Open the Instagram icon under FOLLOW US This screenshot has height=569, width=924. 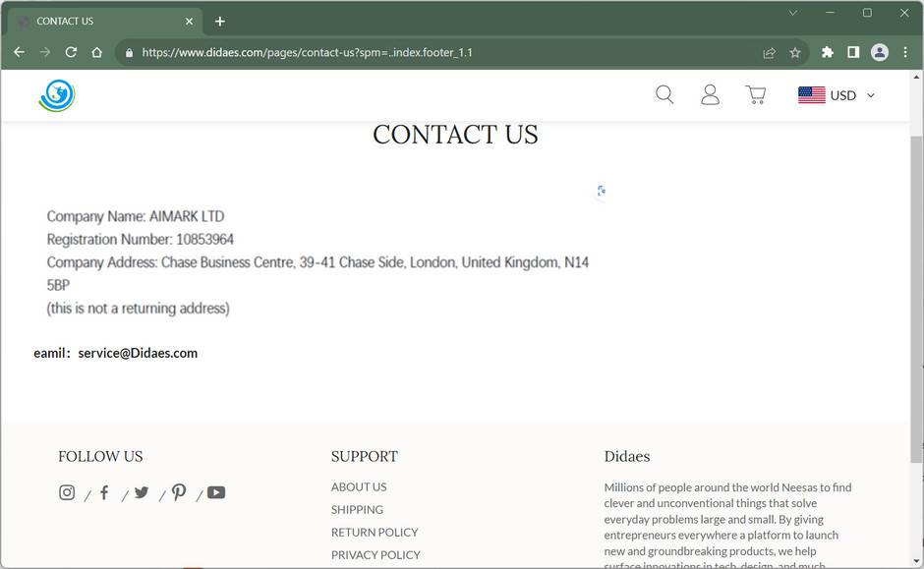(66, 492)
